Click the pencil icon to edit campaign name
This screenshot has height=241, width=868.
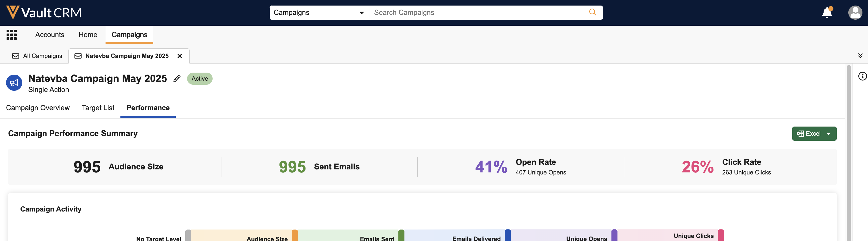177,79
